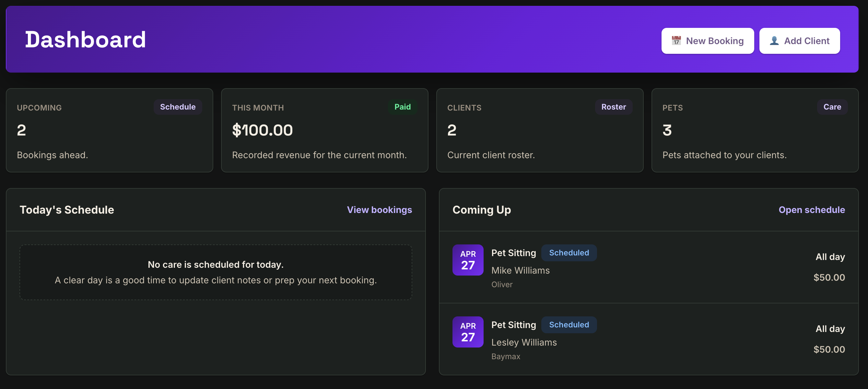
Task: Switch to Today's Schedule section
Action: [67, 210]
